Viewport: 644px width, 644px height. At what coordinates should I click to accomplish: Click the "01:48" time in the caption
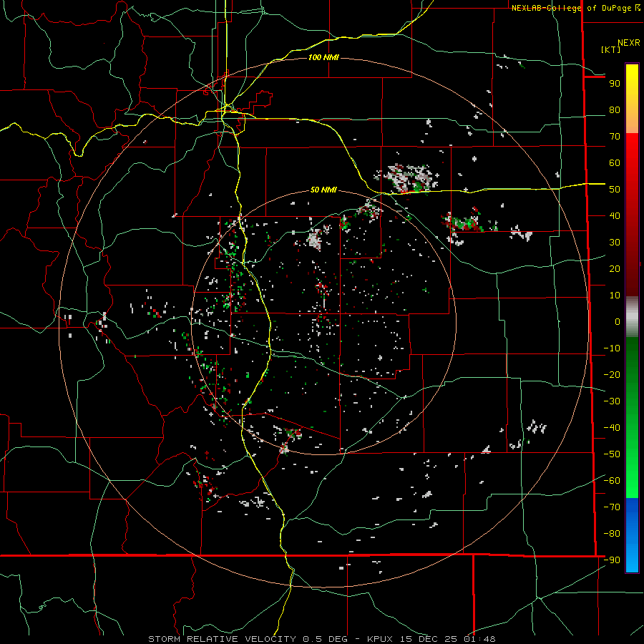click(x=479, y=639)
